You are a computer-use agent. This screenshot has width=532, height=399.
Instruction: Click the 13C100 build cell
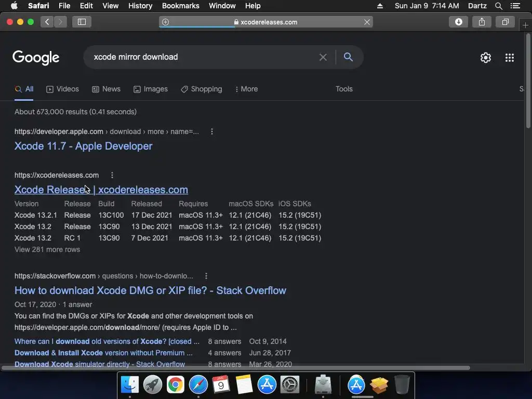click(111, 215)
